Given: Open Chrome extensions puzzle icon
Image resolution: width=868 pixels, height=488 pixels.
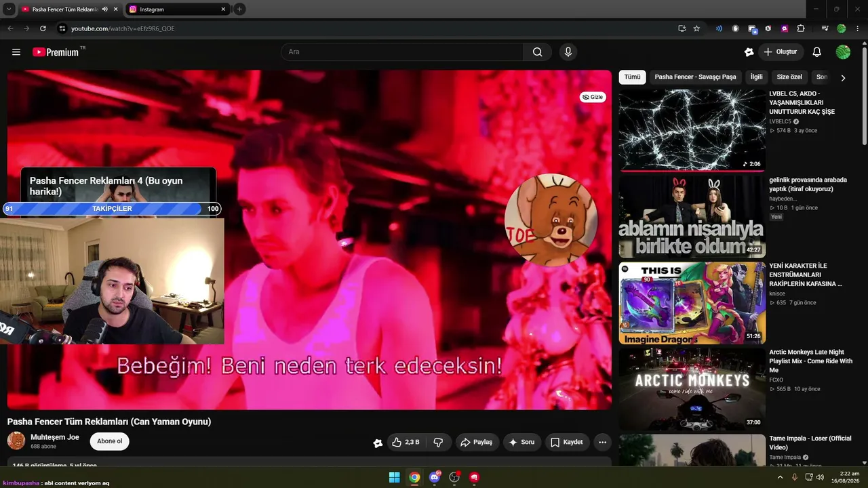Looking at the screenshot, I should pyautogui.click(x=801, y=28).
